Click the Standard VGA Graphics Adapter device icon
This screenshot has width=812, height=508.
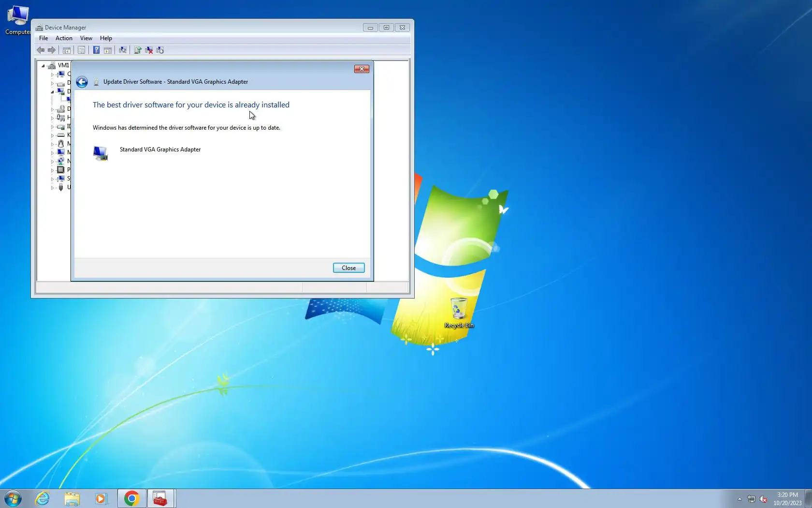(x=101, y=153)
